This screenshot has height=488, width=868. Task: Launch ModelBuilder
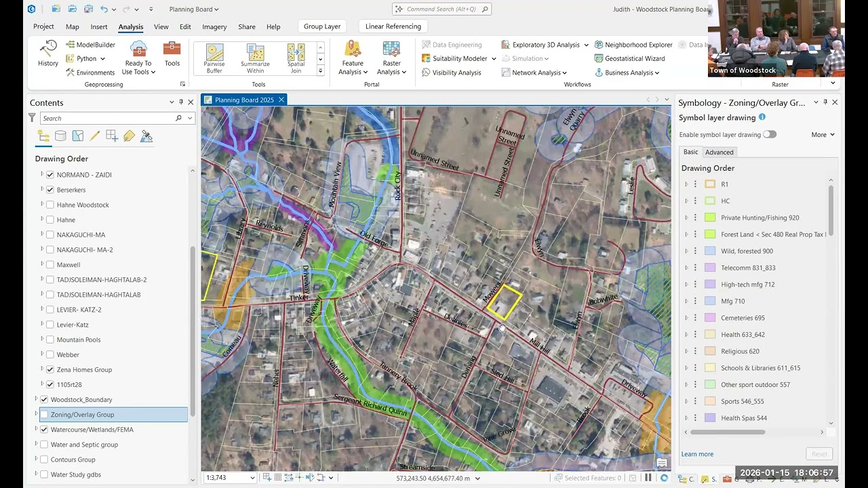point(90,45)
